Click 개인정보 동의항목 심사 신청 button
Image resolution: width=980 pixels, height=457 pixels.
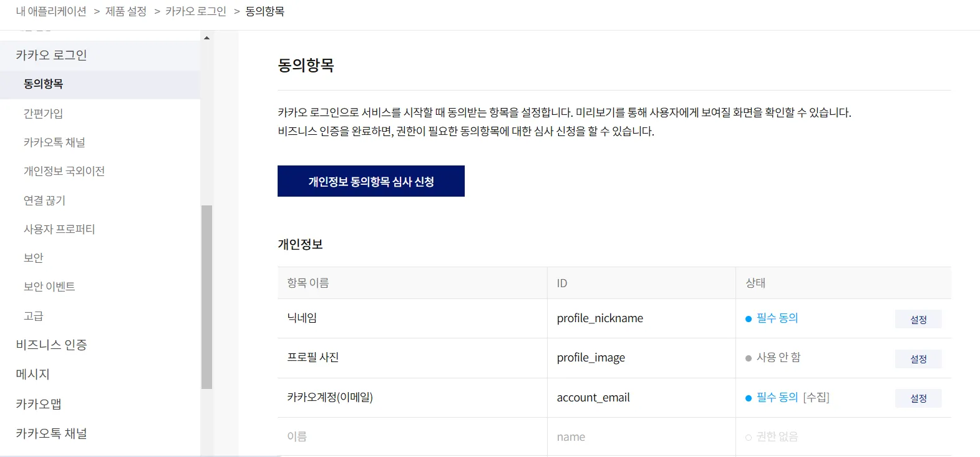click(x=371, y=181)
